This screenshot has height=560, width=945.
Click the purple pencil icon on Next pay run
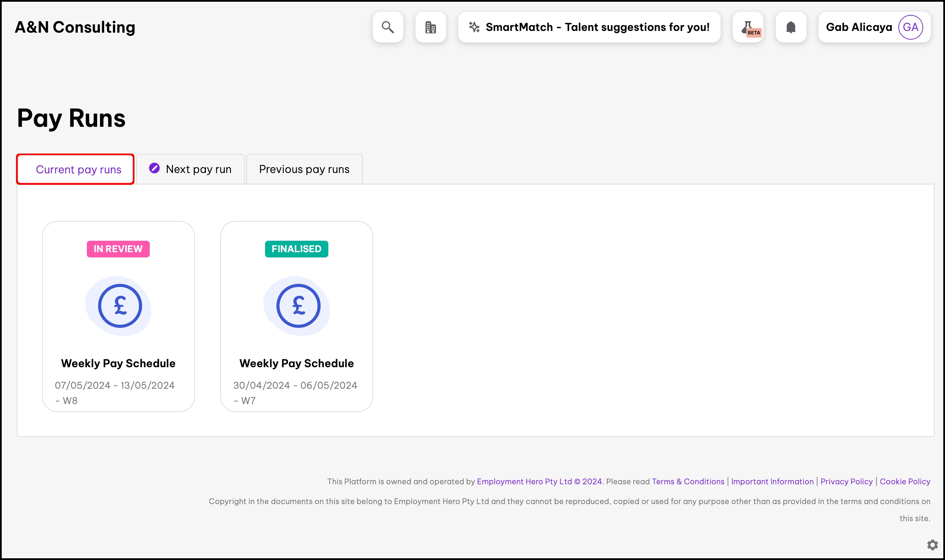coord(154,168)
